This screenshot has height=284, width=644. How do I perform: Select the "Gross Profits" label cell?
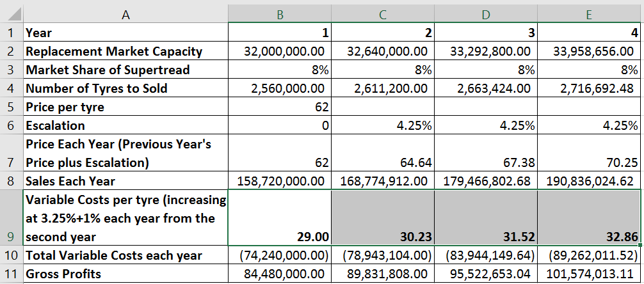click(125, 274)
